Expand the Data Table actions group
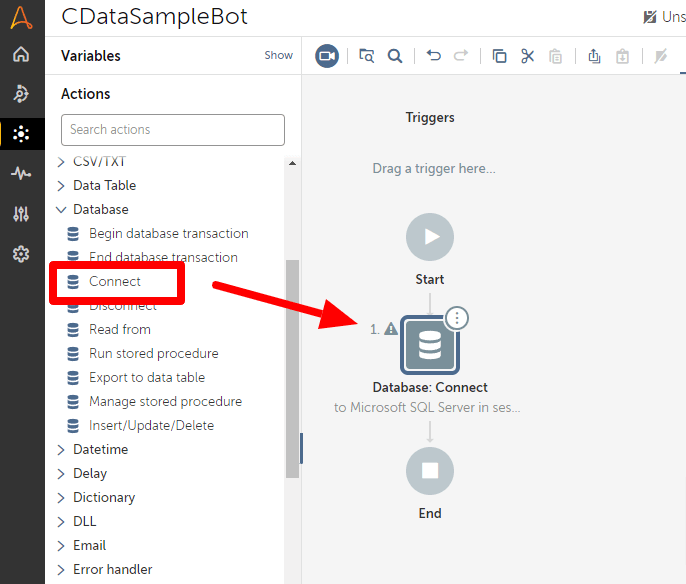The height and width of the screenshot is (584, 686). coord(61,186)
